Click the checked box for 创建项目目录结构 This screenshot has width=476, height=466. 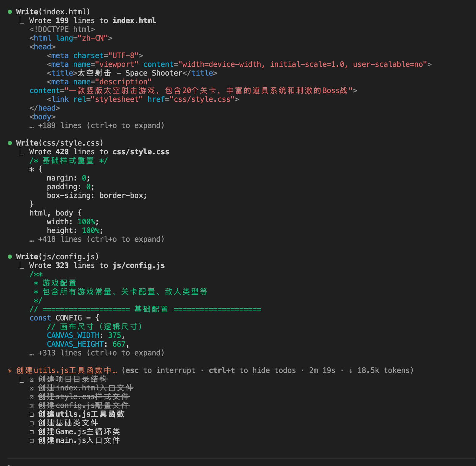point(32,379)
